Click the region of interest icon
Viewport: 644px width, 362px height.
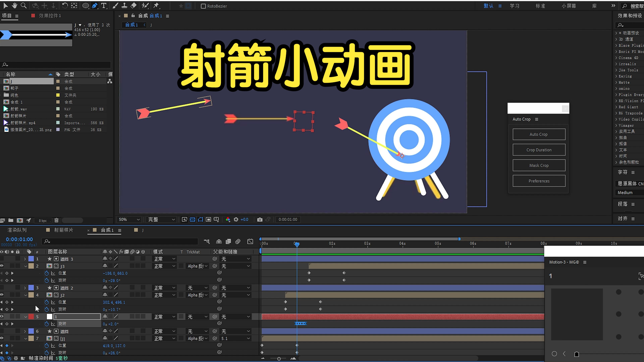point(208,219)
